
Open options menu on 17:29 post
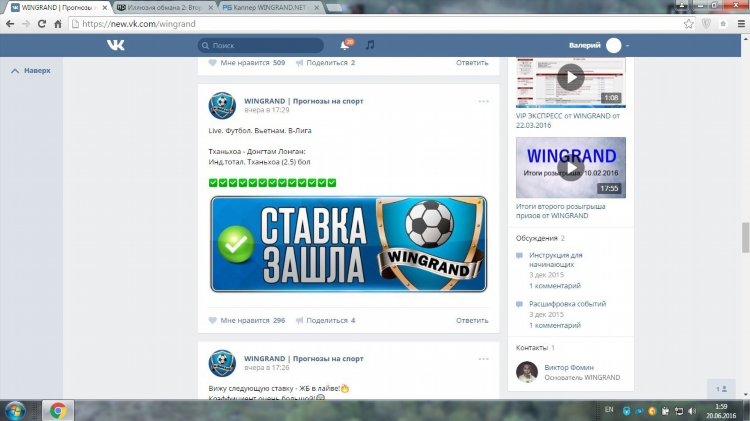click(484, 101)
